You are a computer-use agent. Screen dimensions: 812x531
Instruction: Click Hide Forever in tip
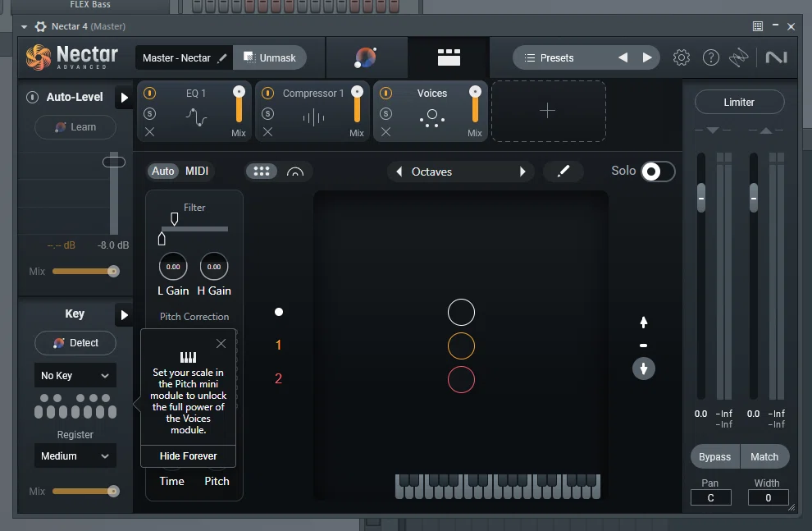[x=188, y=455]
